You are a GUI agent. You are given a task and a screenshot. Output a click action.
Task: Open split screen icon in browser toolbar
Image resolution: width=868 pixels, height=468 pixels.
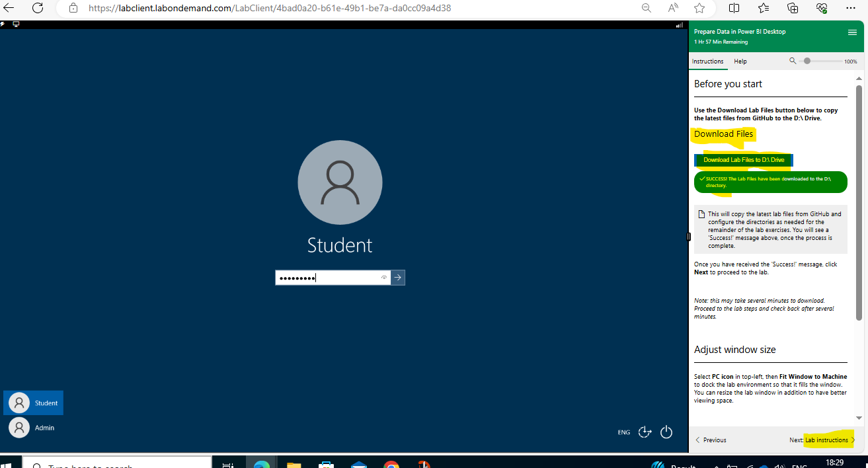click(734, 9)
